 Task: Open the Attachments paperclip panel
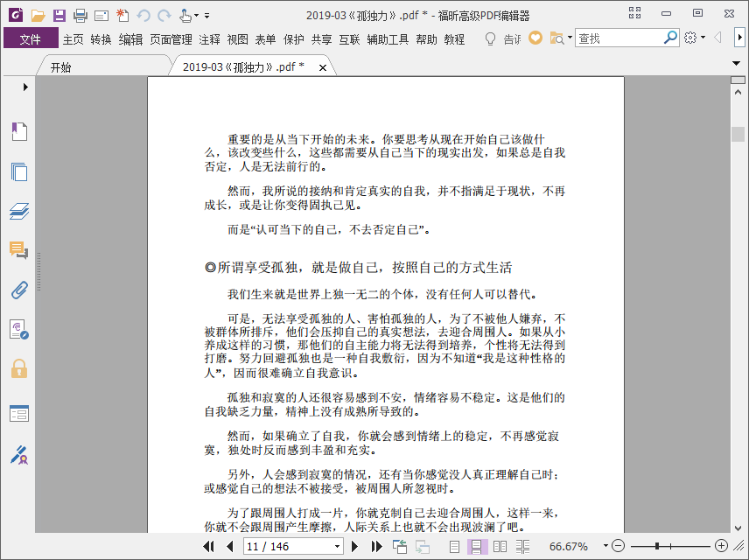(19, 290)
